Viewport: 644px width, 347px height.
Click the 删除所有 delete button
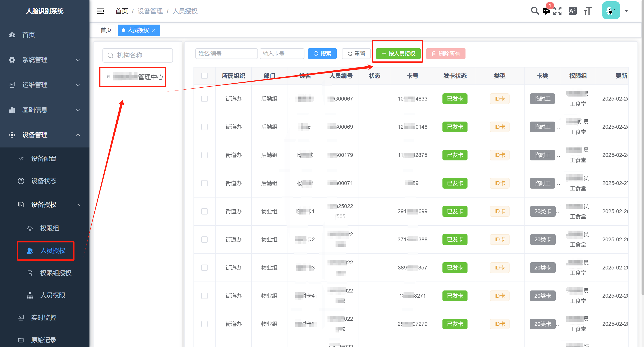click(x=446, y=54)
